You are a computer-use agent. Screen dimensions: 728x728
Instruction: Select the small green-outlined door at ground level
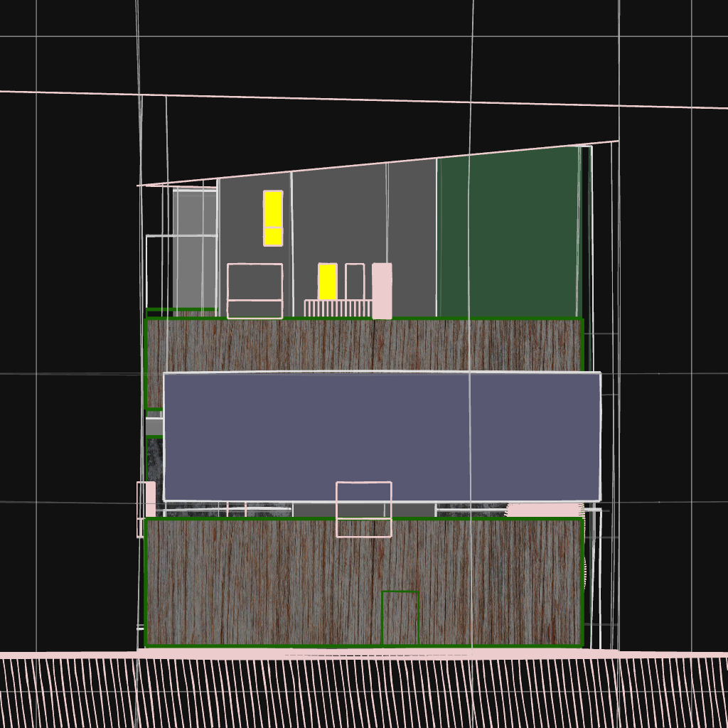pos(400,618)
